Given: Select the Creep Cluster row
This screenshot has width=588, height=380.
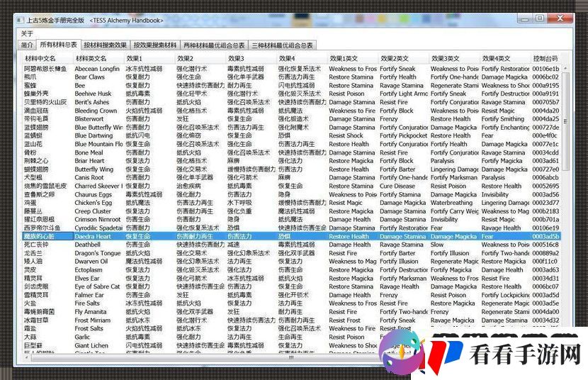Looking at the screenshot, I should click(292, 211).
